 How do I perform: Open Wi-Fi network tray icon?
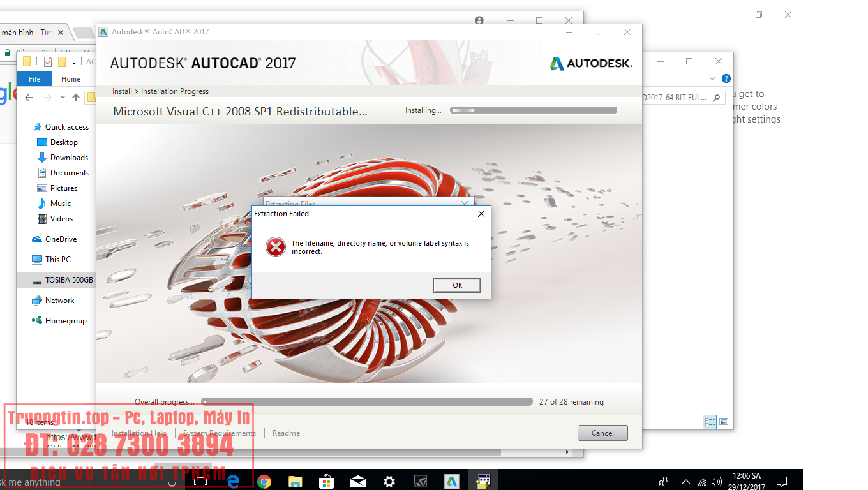pos(702,482)
